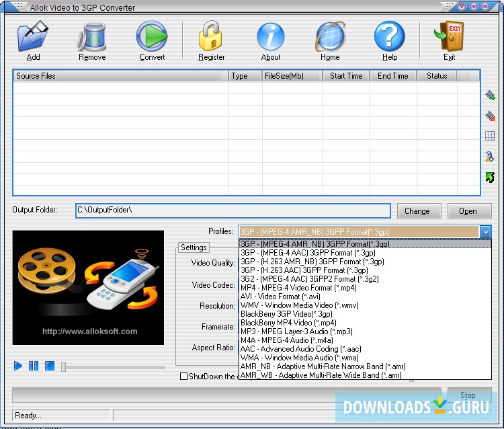504x429 pixels.
Task: Open the Help question mark icon
Action: coord(389,36)
